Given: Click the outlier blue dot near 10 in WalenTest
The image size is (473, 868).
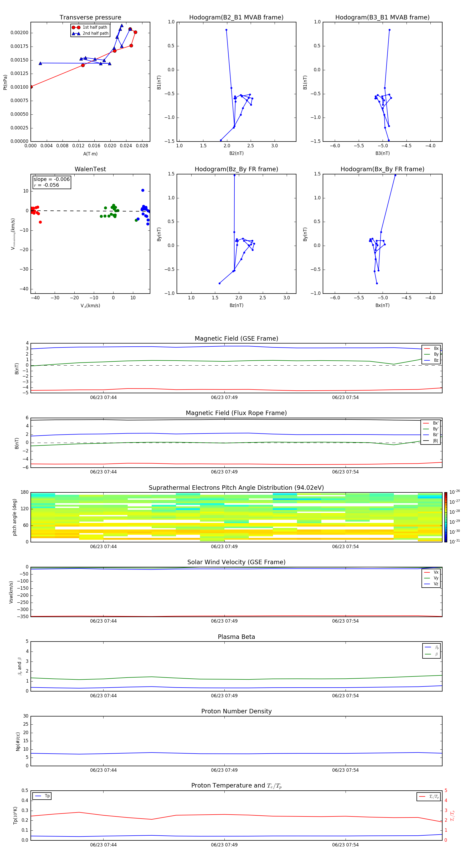Looking at the screenshot, I should pyautogui.click(x=143, y=190).
